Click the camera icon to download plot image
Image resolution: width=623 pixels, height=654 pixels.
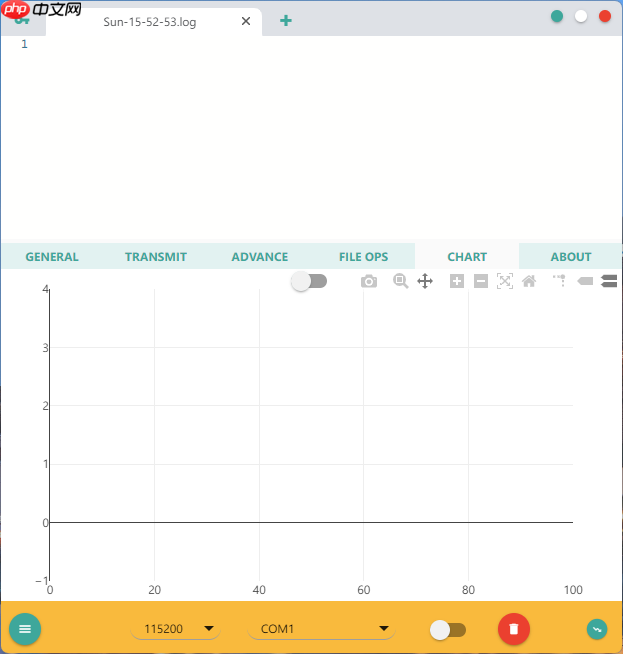pyautogui.click(x=369, y=282)
